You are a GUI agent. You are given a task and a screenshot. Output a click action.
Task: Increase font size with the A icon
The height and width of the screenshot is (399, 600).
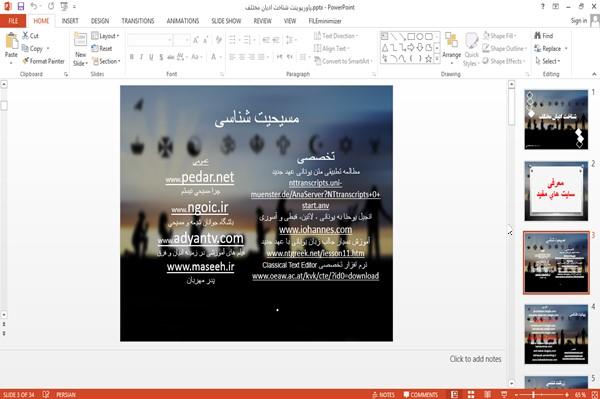coord(196,39)
